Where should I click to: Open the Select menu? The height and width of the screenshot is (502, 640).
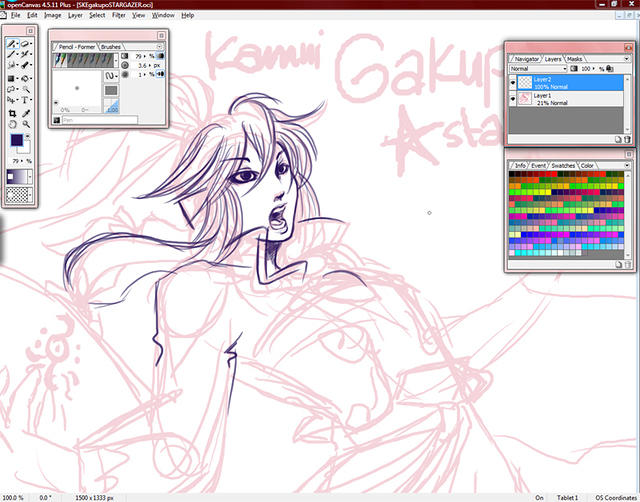coord(97,15)
